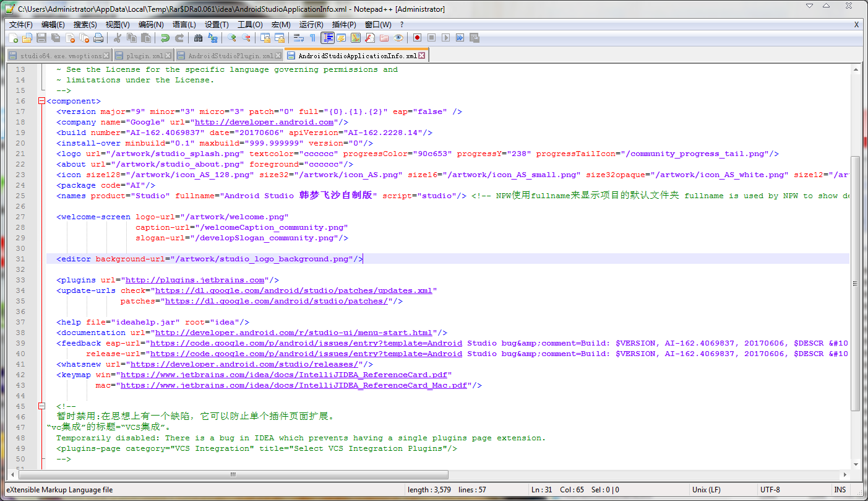Click the X at the right end of the menu bar
Screen dimensions: 868x501
click(x=856, y=25)
